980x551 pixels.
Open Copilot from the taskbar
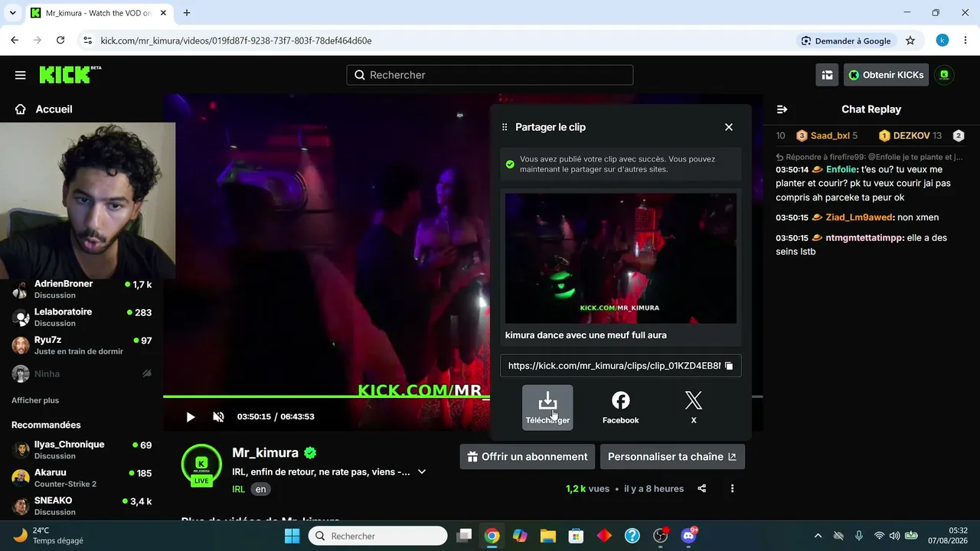click(x=520, y=536)
